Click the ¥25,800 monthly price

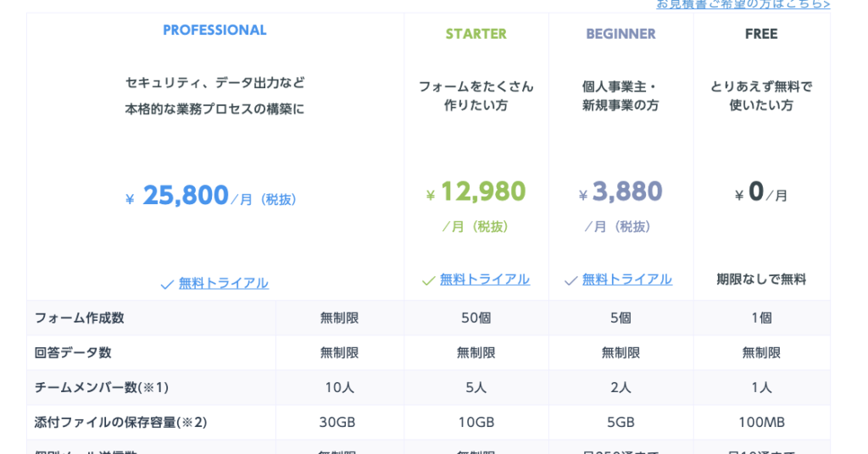click(x=186, y=196)
